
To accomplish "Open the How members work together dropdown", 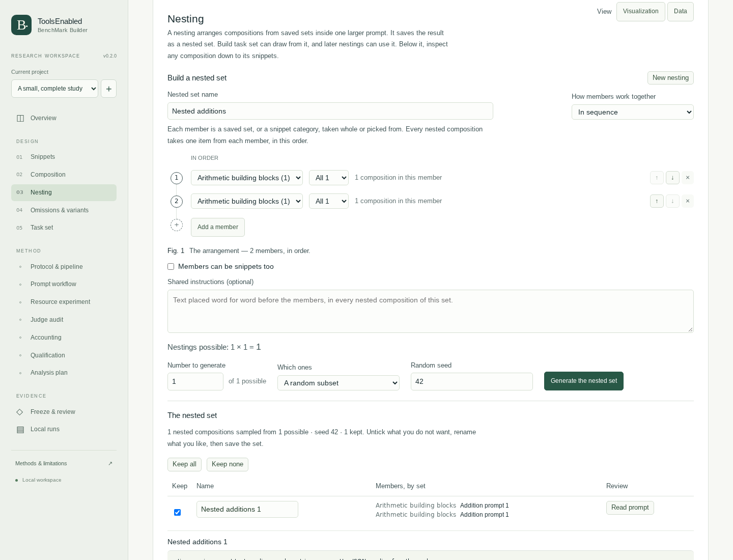I will pos(633,112).
